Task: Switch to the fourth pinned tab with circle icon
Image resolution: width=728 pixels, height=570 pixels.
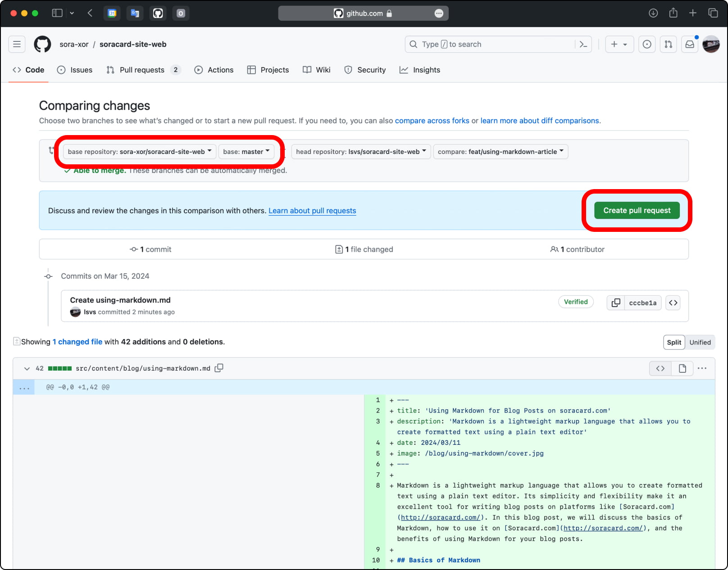Action: (x=181, y=13)
